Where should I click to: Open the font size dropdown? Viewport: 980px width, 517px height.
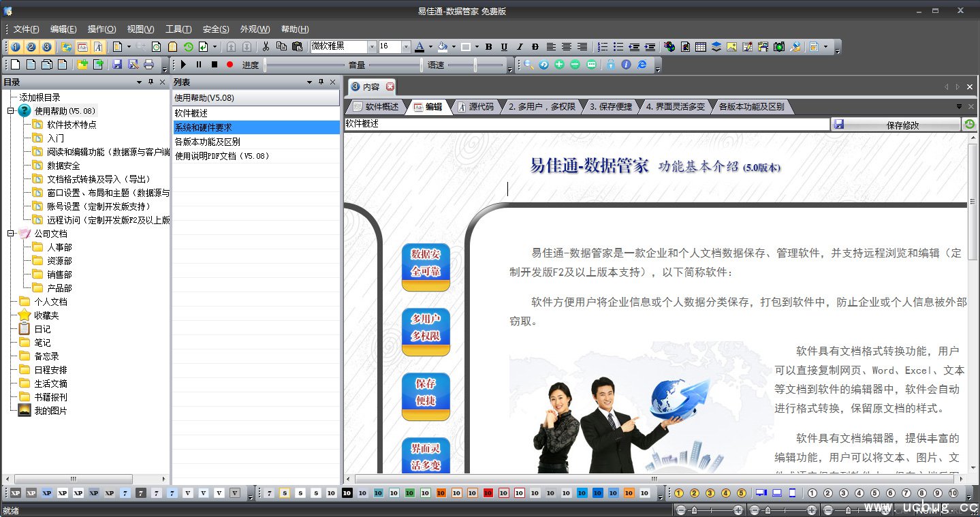[x=406, y=46]
